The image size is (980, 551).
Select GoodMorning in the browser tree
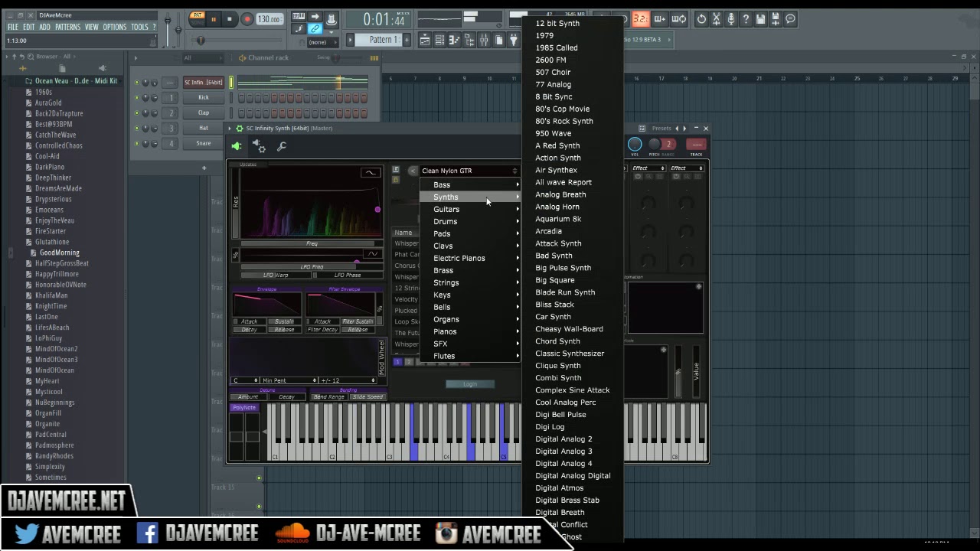coord(59,253)
